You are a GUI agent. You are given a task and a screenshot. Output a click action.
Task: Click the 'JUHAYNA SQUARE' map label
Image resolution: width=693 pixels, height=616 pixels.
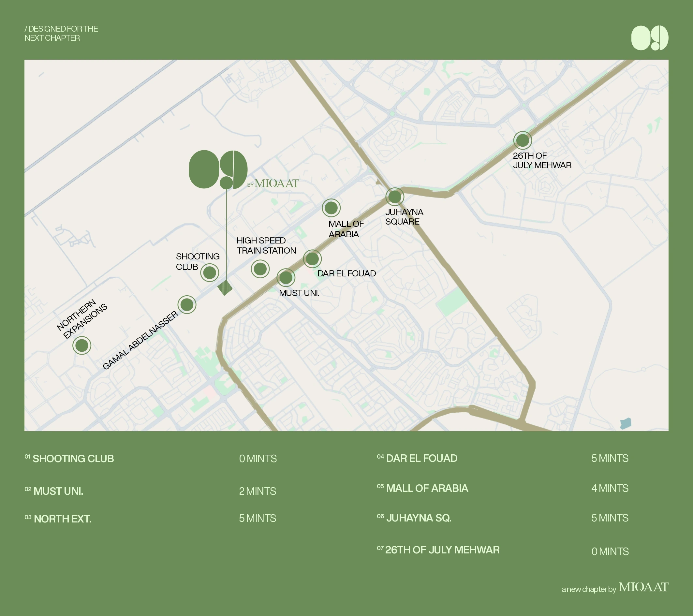404,217
